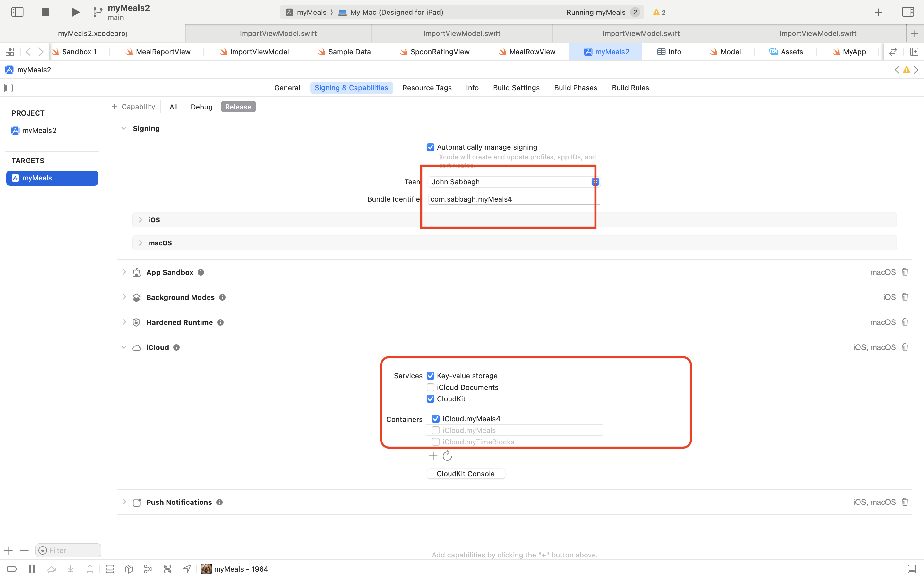Remove the Push Notifications capability
Screen dimensions: 924x578
(905, 502)
